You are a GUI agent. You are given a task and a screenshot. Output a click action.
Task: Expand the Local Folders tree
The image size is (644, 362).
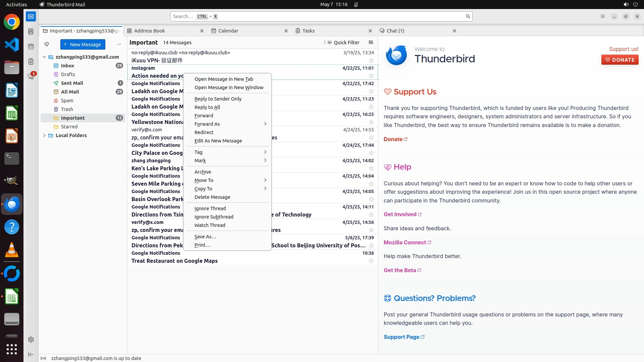pyautogui.click(x=44, y=135)
